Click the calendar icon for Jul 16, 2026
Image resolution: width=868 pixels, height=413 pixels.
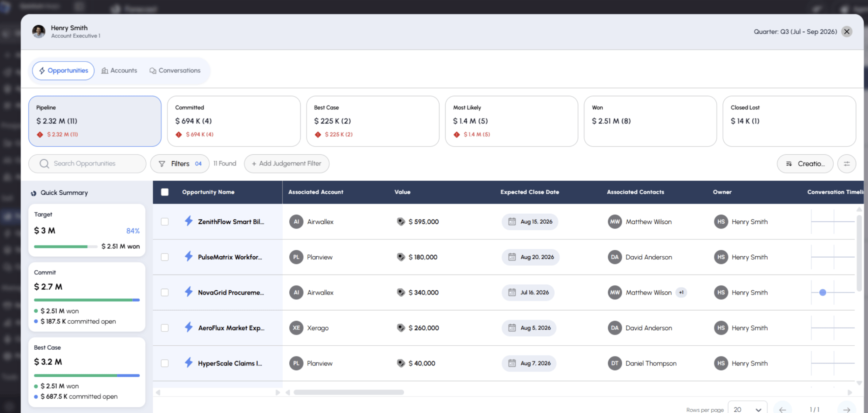(512, 292)
